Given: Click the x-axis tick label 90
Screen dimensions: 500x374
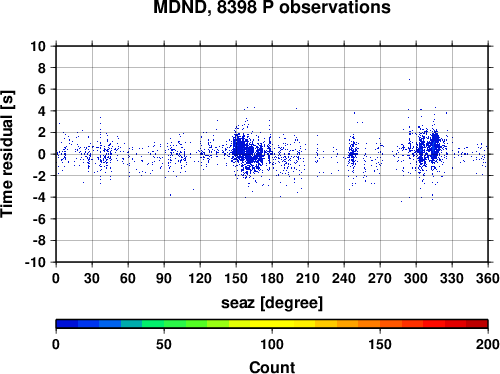Looking at the screenshot, I should point(164,278).
